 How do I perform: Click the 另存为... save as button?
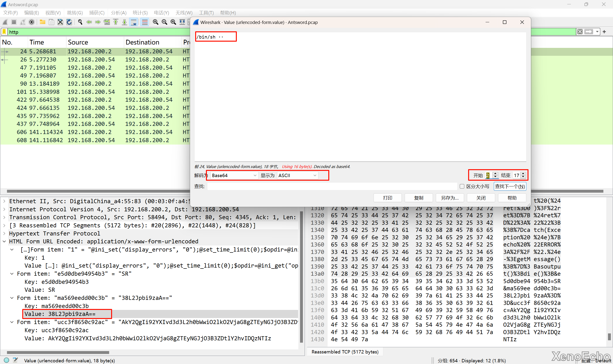tap(449, 198)
